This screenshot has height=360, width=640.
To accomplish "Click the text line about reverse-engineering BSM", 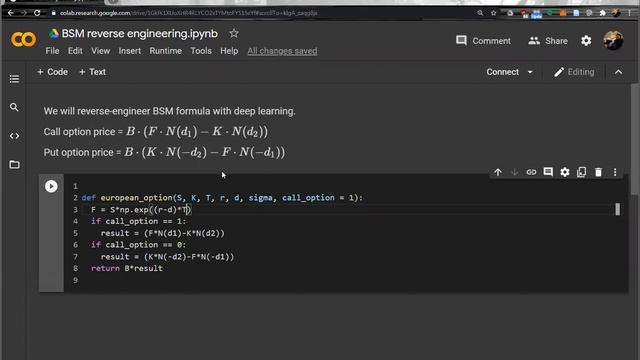I will [x=169, y=111].
